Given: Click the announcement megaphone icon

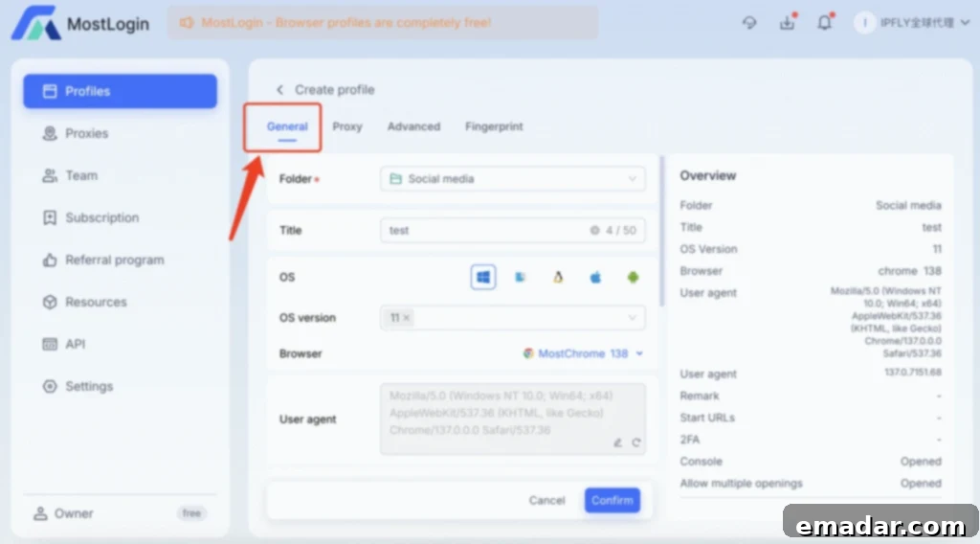Looking at the screenshot, I should (x=187, y=23).
